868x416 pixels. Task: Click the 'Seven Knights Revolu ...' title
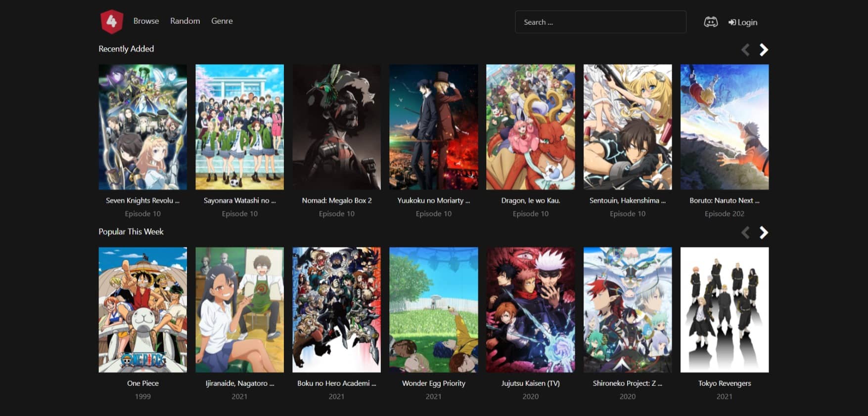tap(143, 201)
